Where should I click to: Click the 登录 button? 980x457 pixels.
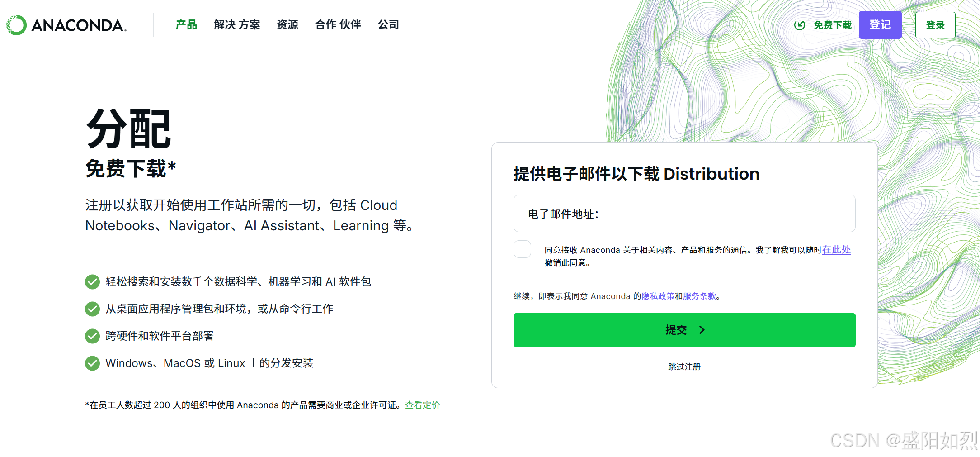935,25
